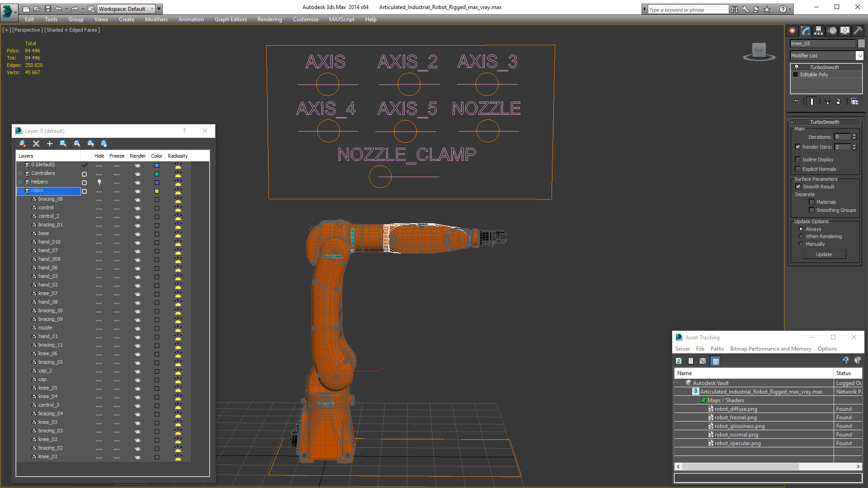This screenshot has width=868, height=488.
Task: Toggle Render Iters checkbox
Action: 798,147
